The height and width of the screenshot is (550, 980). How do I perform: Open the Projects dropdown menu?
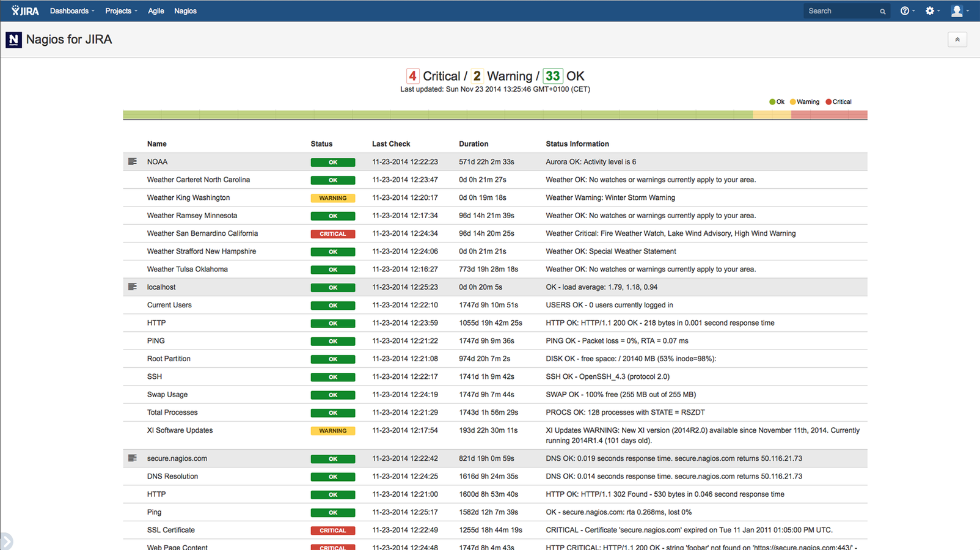(121, 11)
